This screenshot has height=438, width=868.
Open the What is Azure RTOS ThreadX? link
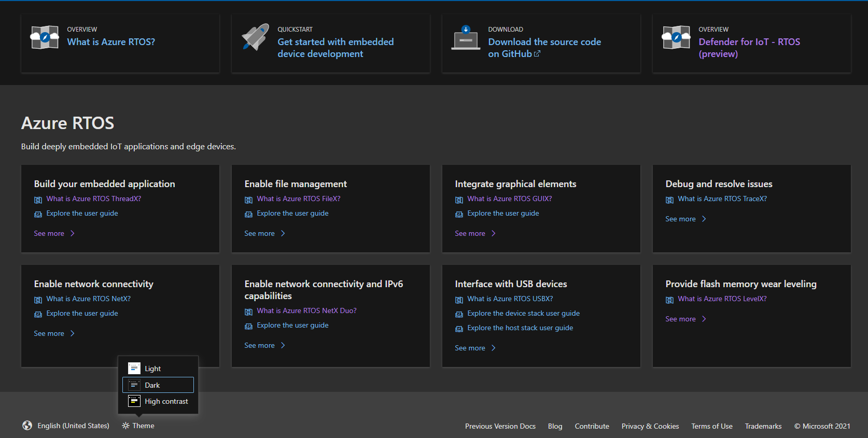(x=94, y=199)
